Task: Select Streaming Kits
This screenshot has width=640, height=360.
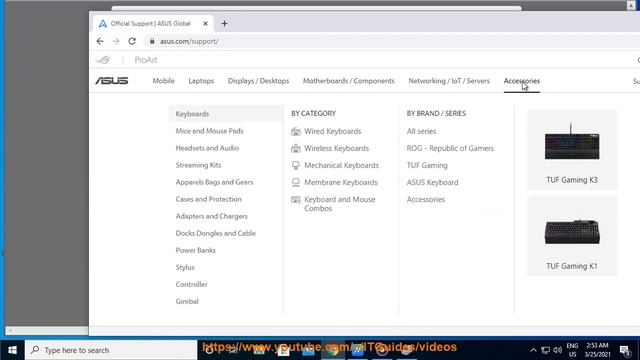Action: (x=198, y=165)
